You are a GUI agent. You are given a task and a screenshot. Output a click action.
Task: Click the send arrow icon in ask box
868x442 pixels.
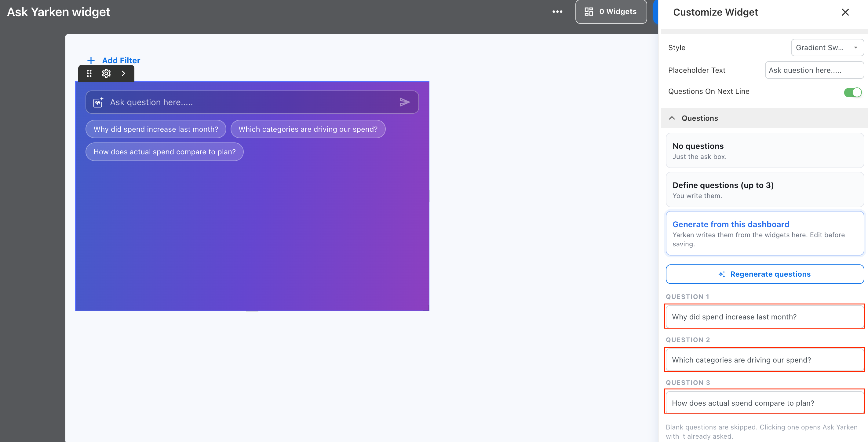coord(404,102)
